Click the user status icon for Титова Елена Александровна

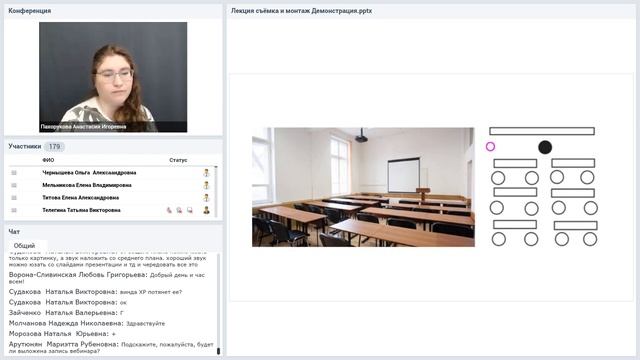(207, 198)
